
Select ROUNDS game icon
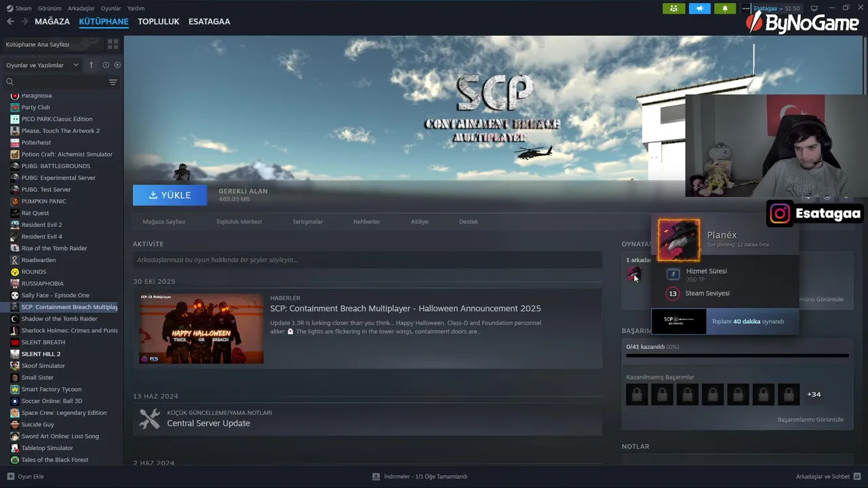(x=15, y=272)
